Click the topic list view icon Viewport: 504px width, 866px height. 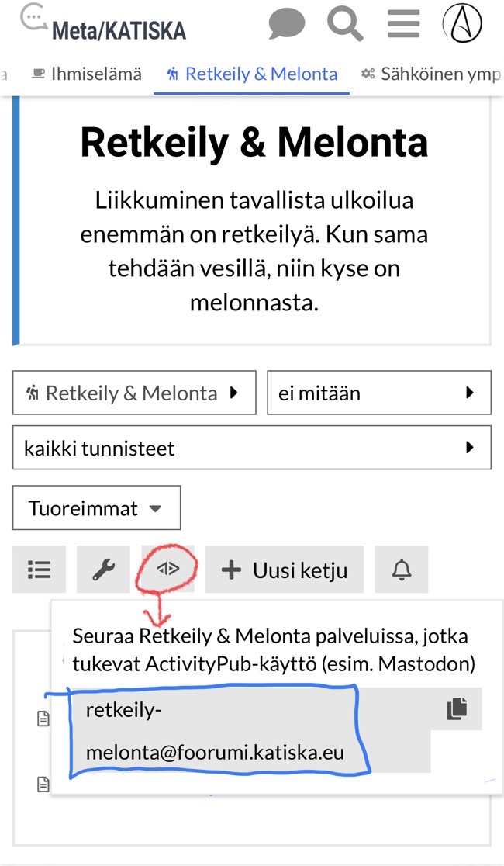40,570
